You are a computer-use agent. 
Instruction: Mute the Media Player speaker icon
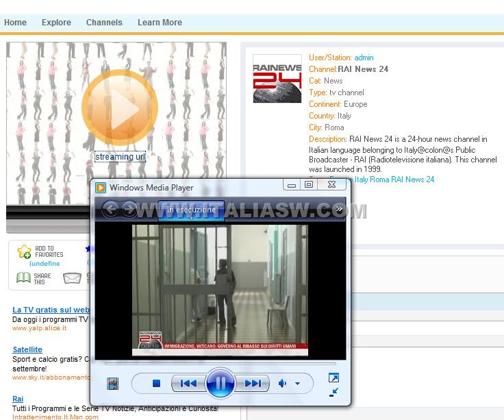click(x=282, y=383)
